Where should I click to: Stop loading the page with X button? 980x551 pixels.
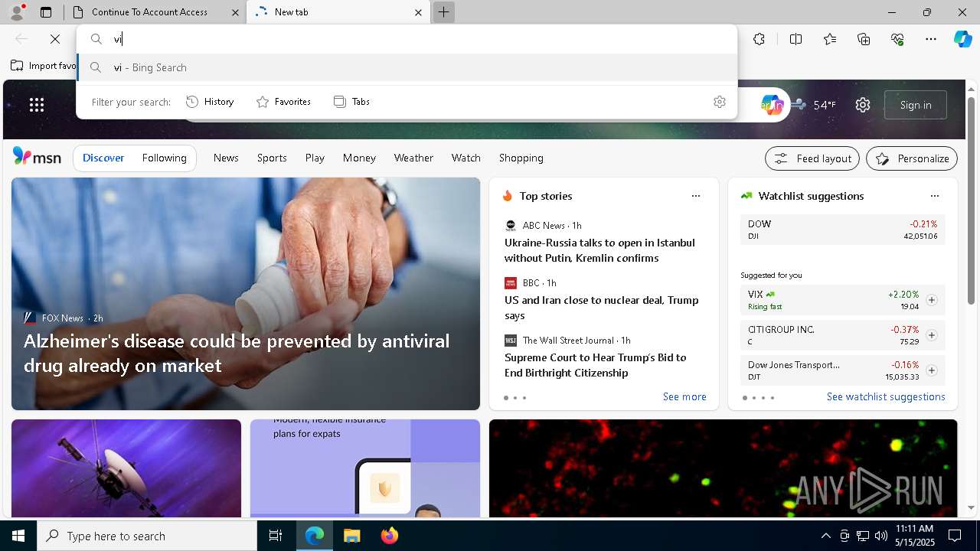coord(55,39)
